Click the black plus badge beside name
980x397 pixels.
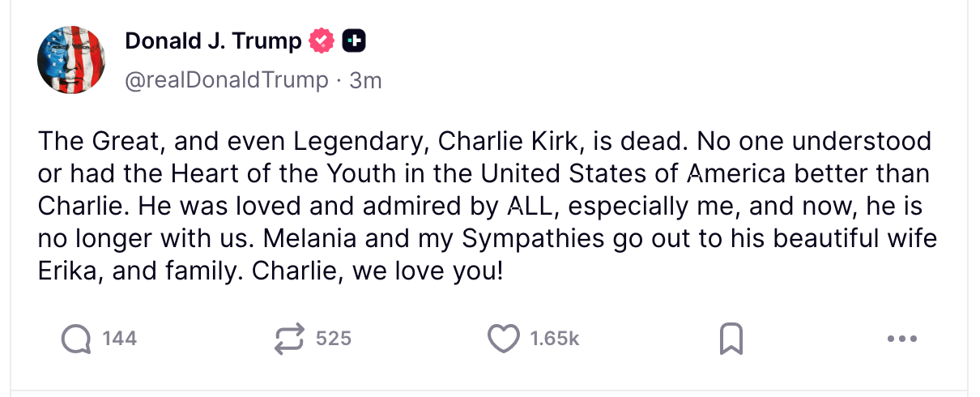click(x=354, y=41)
